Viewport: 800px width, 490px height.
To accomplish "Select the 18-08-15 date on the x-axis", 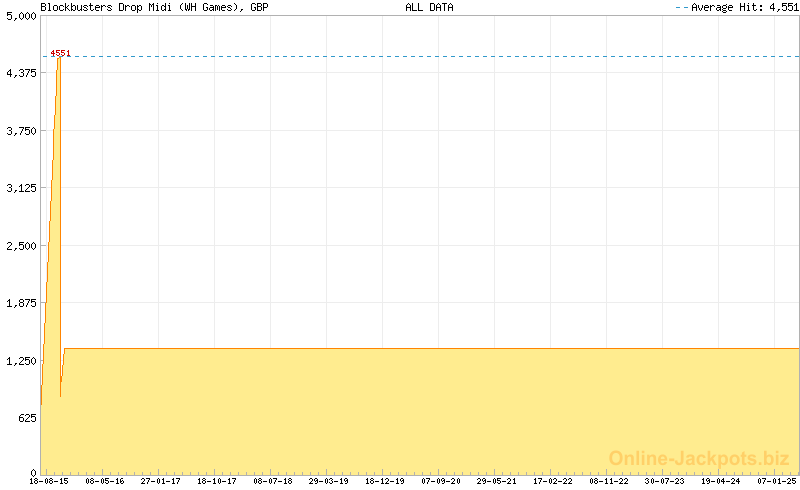I will click(x=49, y=482).
